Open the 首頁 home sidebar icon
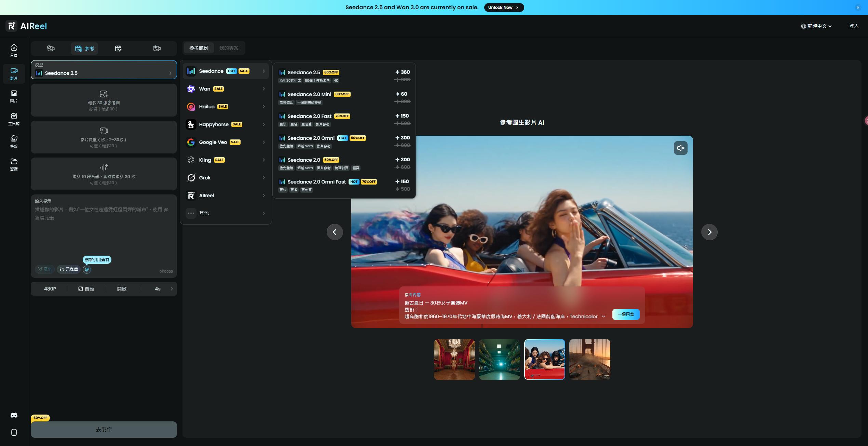The height and width of the screenshot is (446, 868). 14,51
